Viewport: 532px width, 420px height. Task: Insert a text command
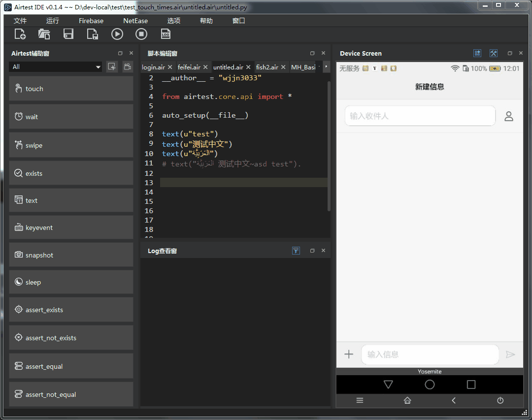(71, 200)
